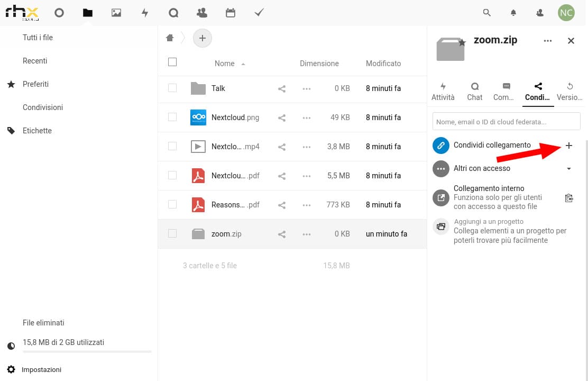Click the Nextcloud.png thumbnail
This screenshot has height=381, width=588.
point(198,117)
